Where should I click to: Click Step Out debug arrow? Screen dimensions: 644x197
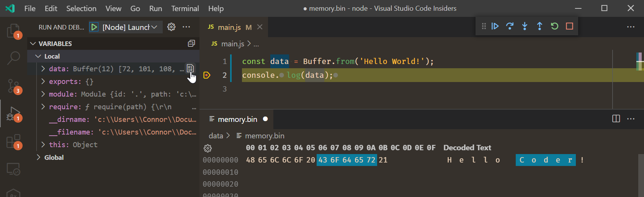click(539, 26)
